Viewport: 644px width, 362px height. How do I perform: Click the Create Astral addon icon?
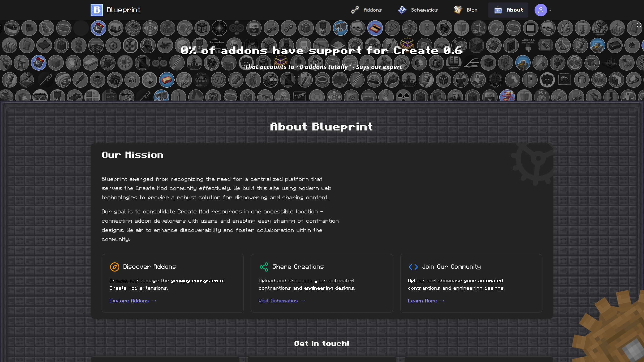point(201,80)
